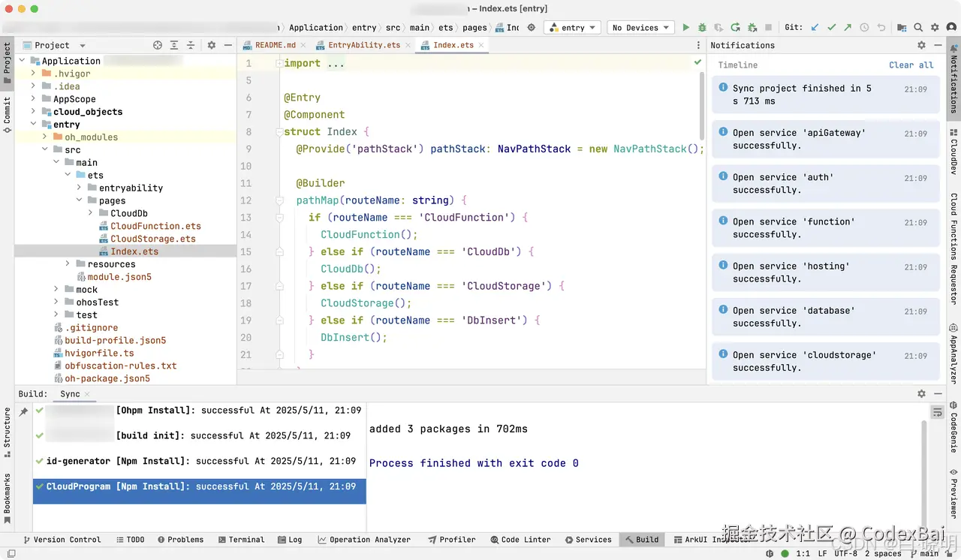Expand the CloudDb folder in pages
Viewport: 961px width, 560px height.
91,213
